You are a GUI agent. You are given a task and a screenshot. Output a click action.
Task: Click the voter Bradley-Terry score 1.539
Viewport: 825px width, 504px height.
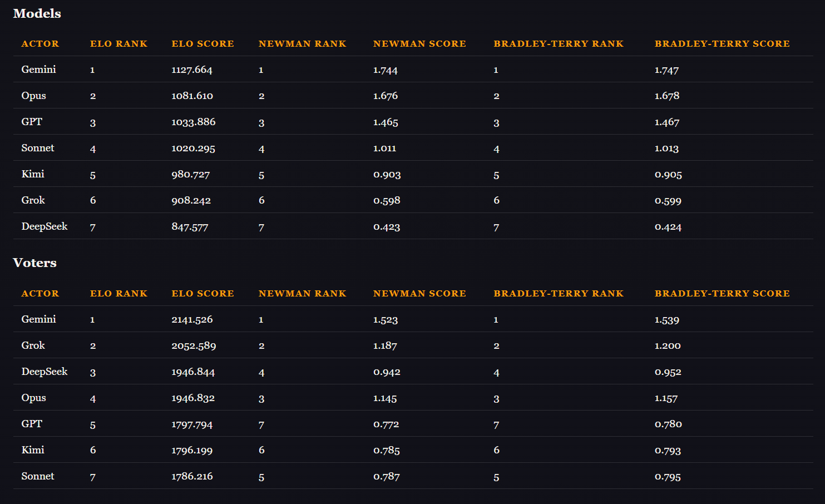[x=667, y=319]
